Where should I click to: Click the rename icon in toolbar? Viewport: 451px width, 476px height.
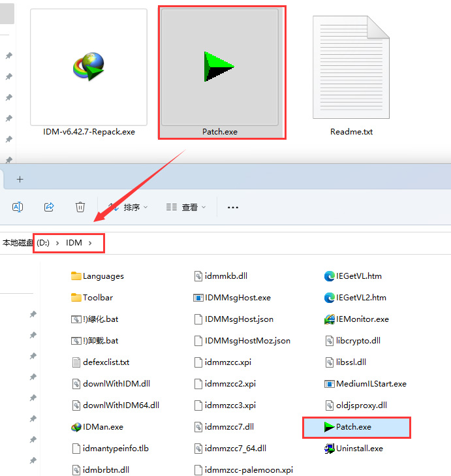tap(18, 207)
